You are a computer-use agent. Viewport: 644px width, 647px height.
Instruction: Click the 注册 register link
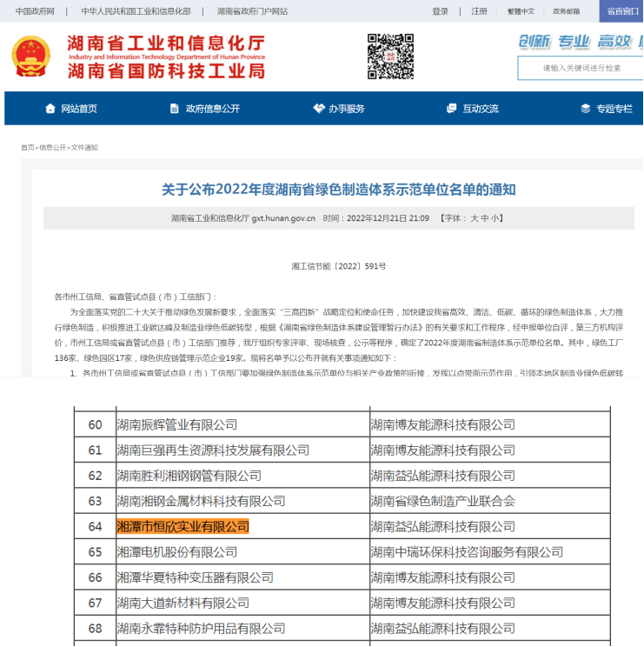coord(479,11)
